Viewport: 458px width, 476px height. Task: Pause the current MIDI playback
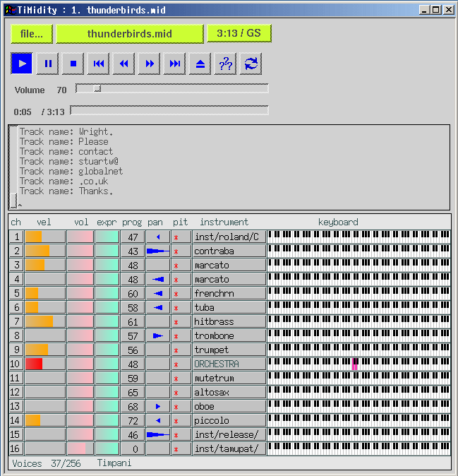pos(47,64)
